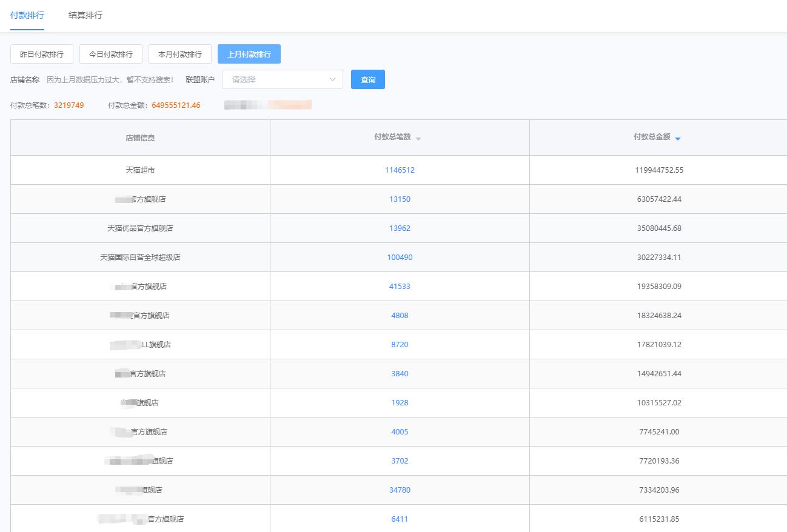This screenshot has width=787, height=532.
Task: Click the amount 35080445.68
Action: pyautogui.click(x=659, y=228)
